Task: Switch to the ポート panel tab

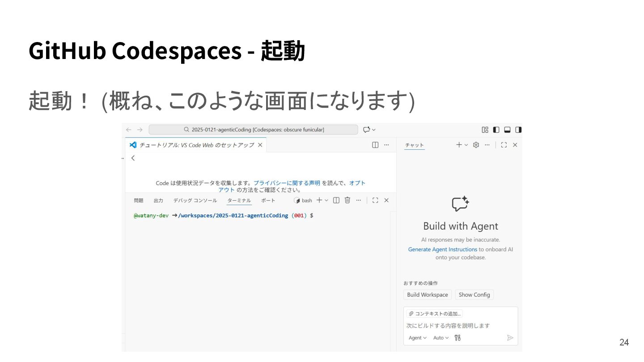Action: tap(268, 200)
